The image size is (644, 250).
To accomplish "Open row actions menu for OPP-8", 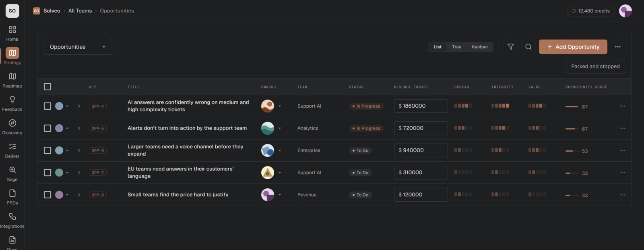I will point(623,195).
